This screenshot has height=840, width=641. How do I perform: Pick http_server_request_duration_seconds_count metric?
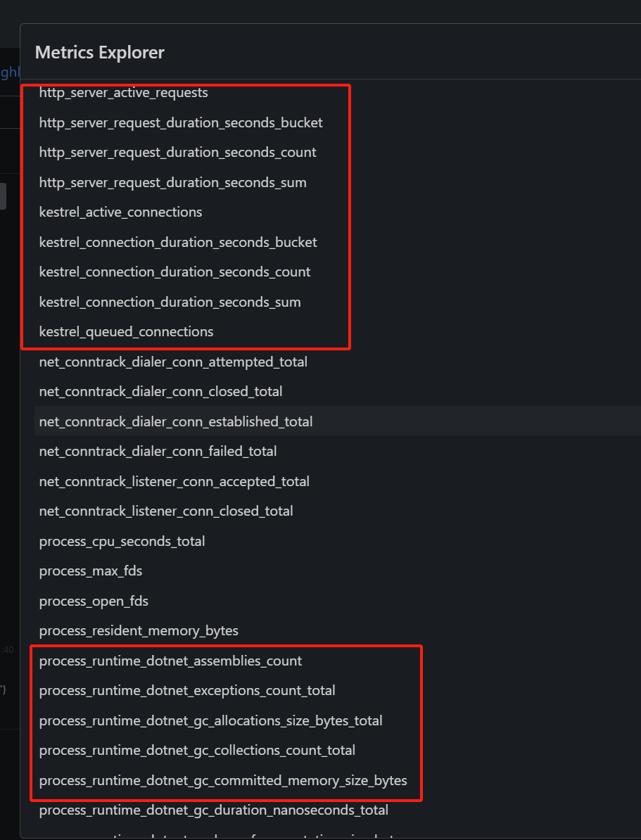177,153
